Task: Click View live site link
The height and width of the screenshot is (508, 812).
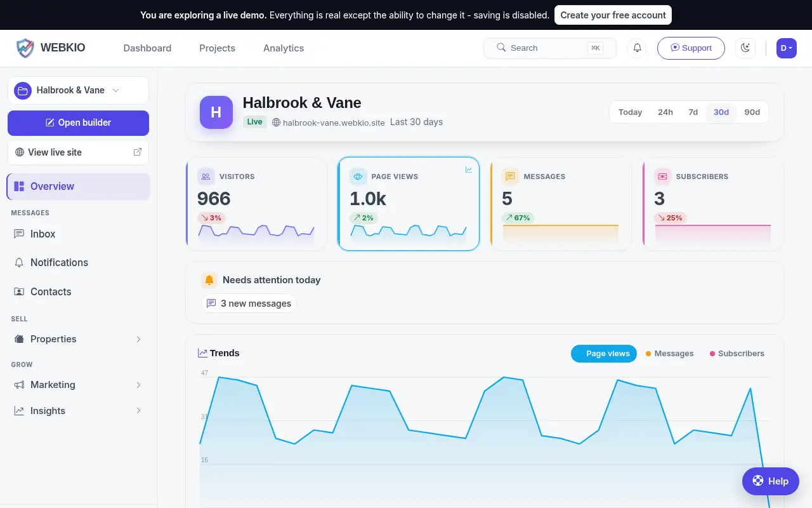Action: [x=78, y=152]
